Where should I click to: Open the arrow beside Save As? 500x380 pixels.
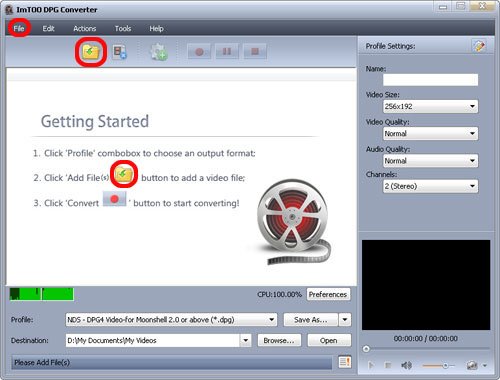pos(345,320)
